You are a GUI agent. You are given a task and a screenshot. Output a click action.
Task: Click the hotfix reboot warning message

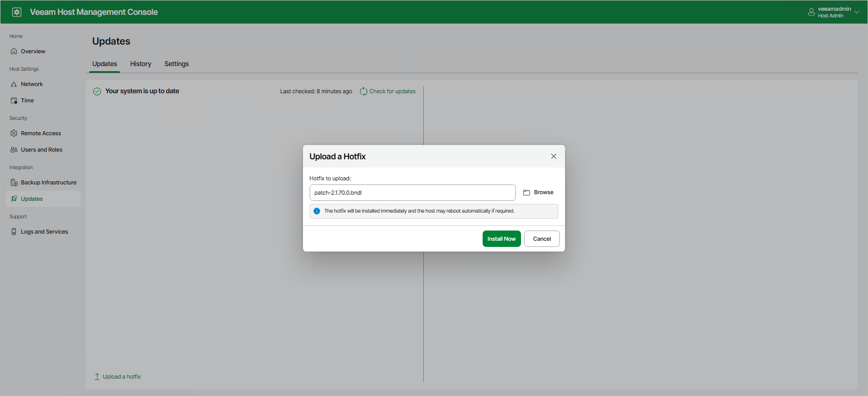pos(419,211)
